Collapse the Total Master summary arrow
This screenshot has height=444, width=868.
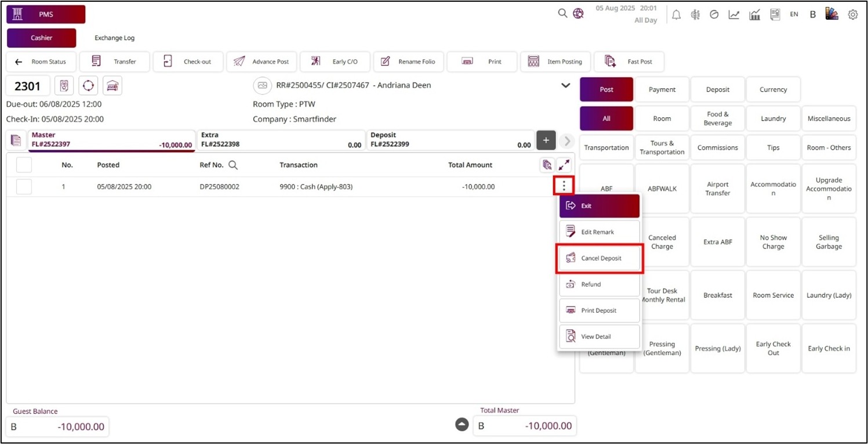(x=462, y=425)
